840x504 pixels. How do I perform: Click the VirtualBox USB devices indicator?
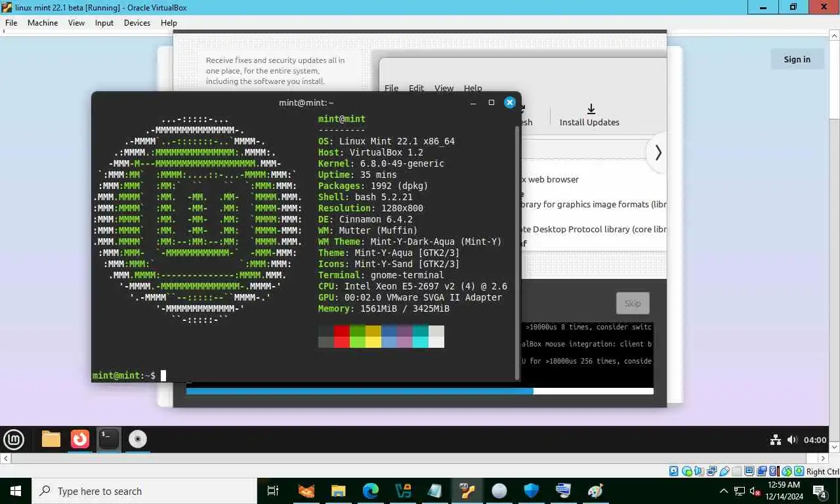click(x=724, y=471)
